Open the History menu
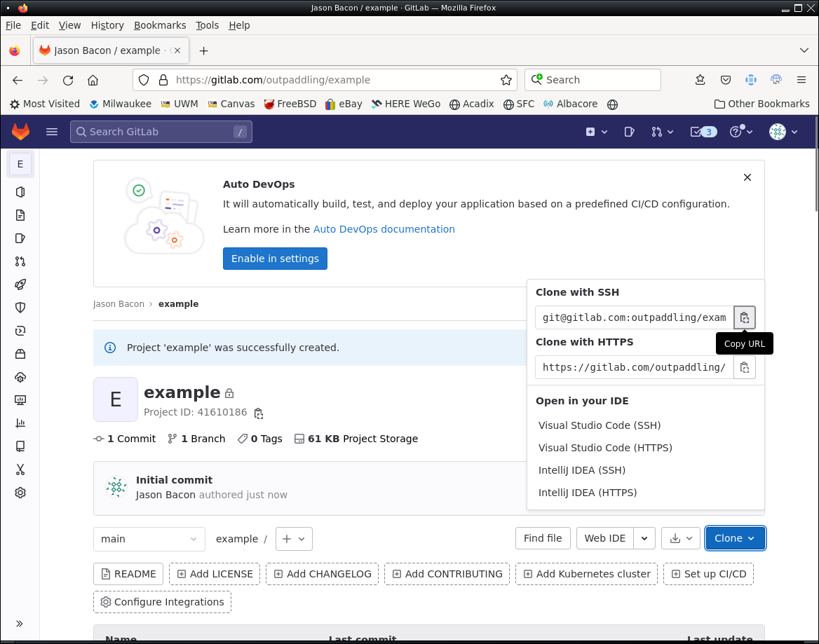 pos(107,25)
